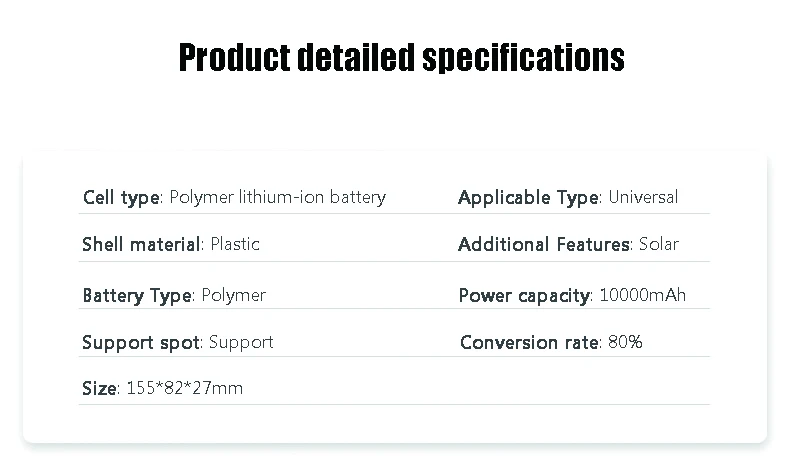Viewport: 790px width, 469px height.
Task: Click the "Polymer lithium-ion battery" value
Action: (x=277, y=198)
